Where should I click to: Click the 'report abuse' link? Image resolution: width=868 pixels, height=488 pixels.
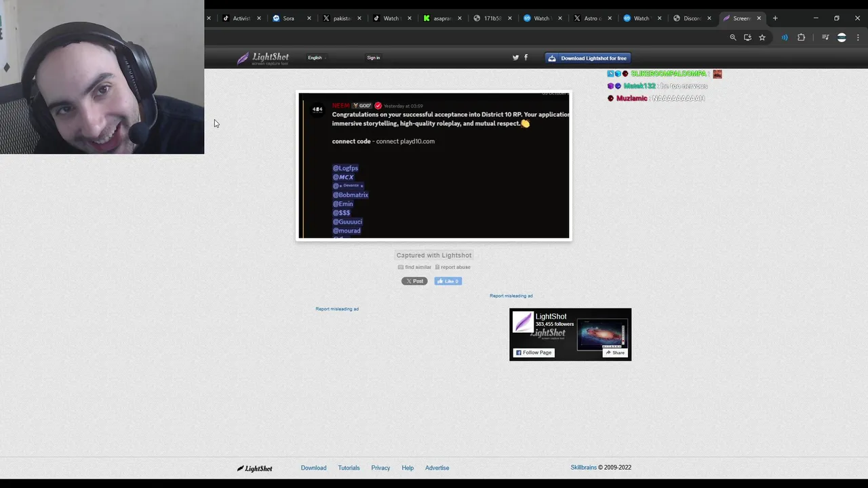[x=453, y=267]
